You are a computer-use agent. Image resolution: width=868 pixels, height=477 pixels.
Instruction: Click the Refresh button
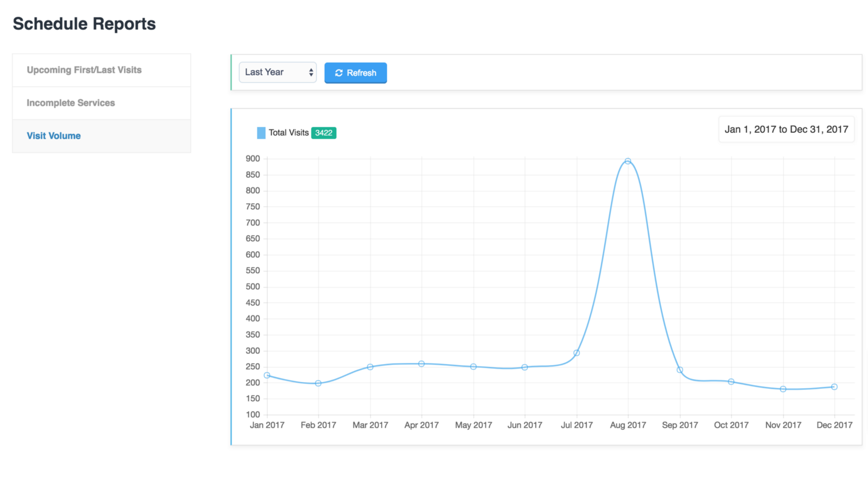click(355, 73)
